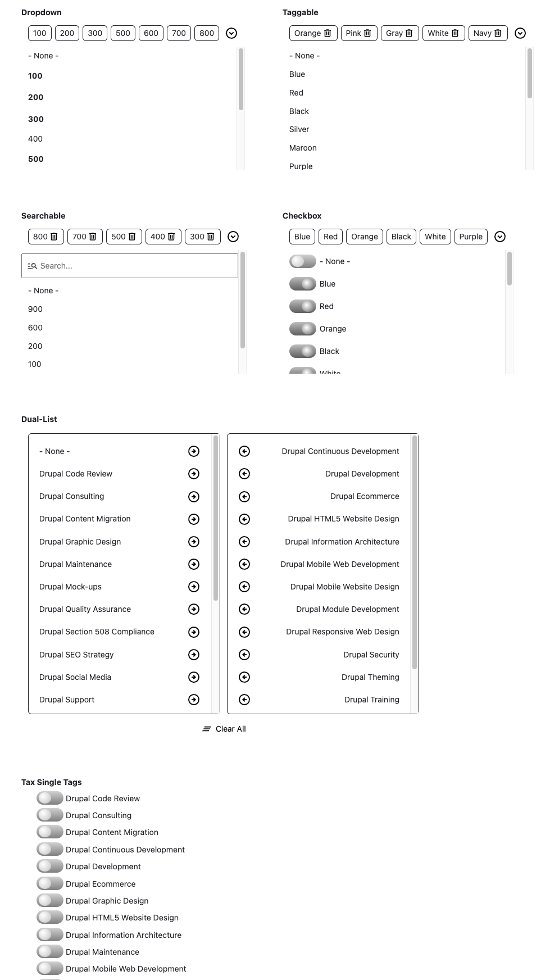Enable the Drupal Graphic Design toggle
The height and width of the screenshot is (980, 550).
[x=49, y=900]
